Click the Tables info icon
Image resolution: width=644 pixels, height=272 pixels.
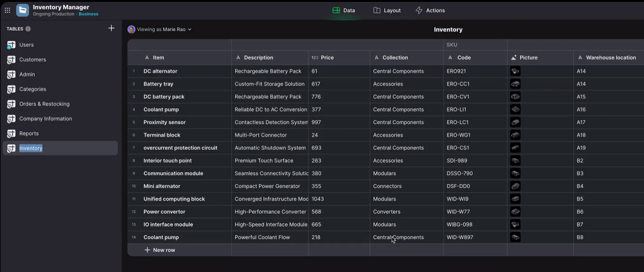tap(28, 29)
